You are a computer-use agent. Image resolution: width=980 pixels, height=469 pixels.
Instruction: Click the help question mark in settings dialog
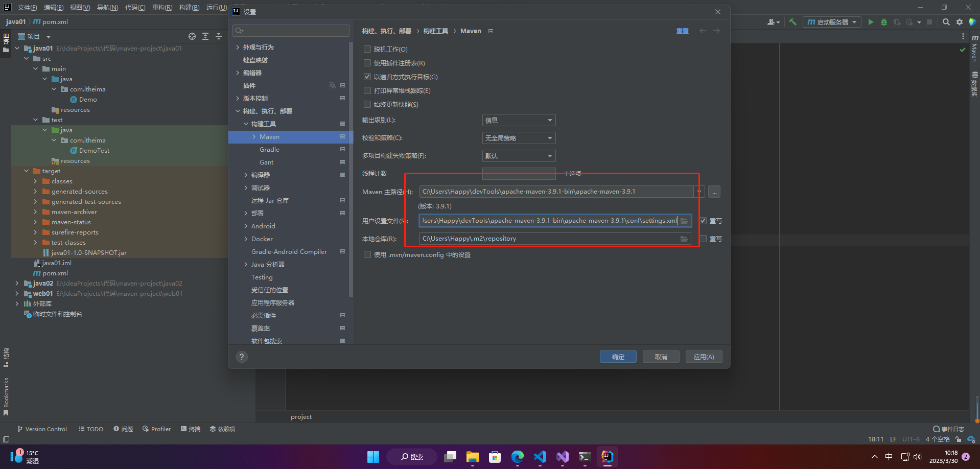(242, 357)
